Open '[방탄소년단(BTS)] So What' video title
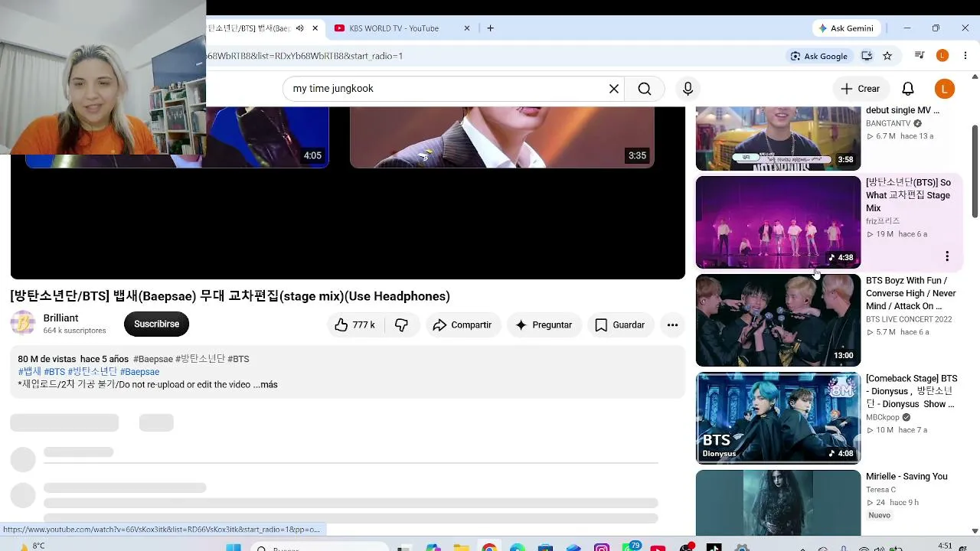The width and height of the screenshot is (980, 551). (x=909, y=195)
